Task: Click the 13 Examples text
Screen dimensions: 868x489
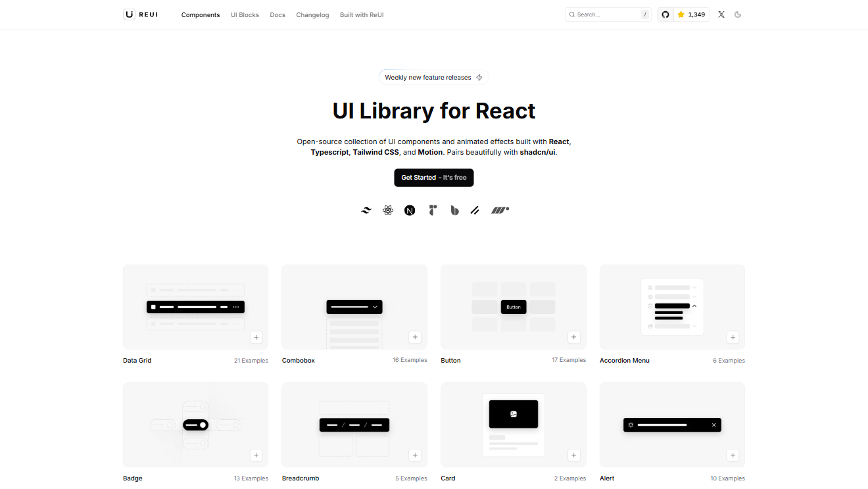Action: [251, 478]
